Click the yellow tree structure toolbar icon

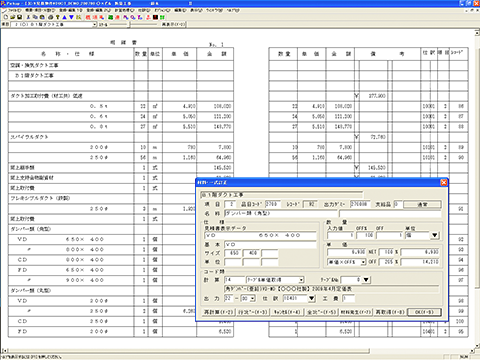pos(78,17)
